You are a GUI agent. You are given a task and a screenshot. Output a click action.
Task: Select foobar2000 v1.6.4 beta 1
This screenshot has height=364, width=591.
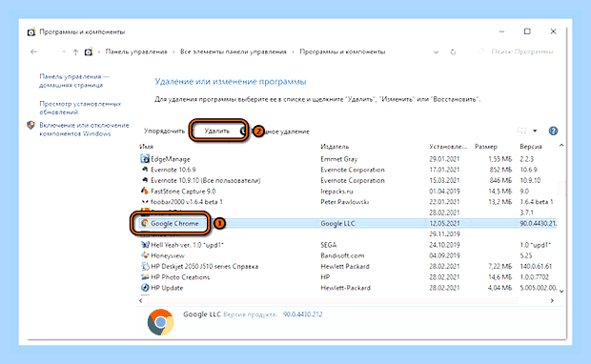pyautogui.click(x=347, y=202)
